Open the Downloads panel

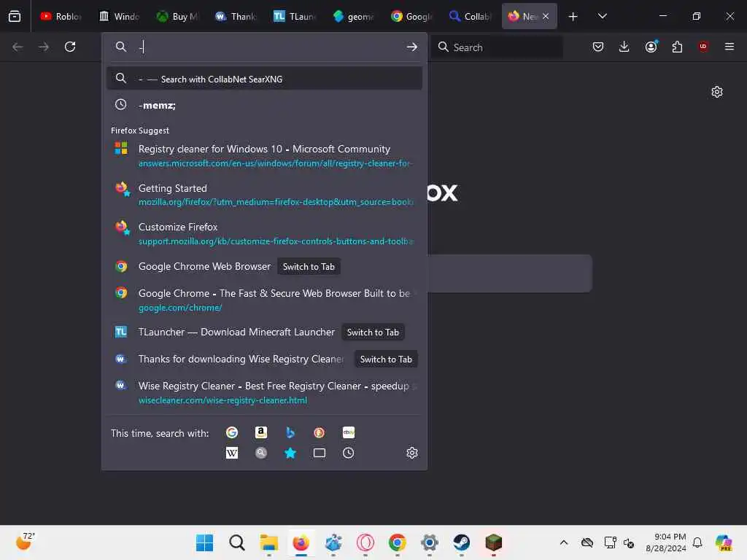624,47
